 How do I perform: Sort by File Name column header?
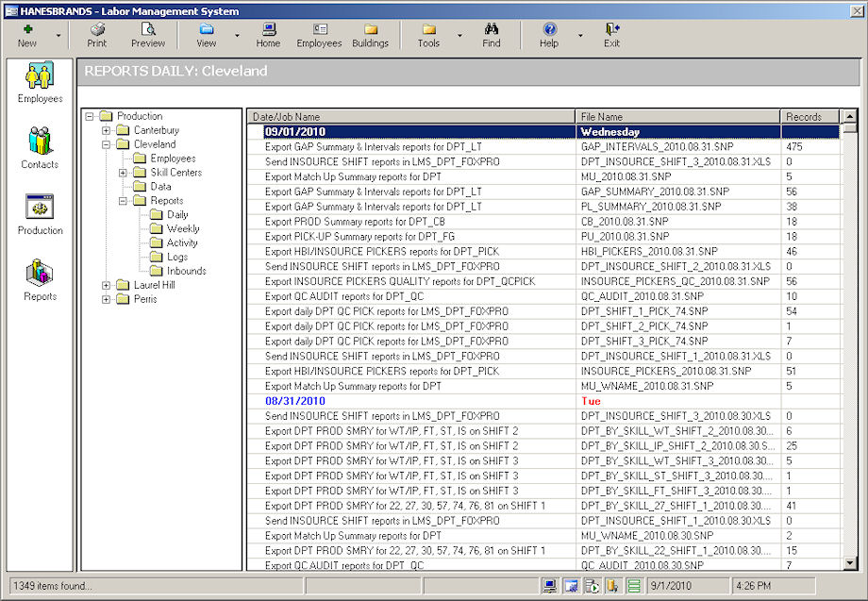678,117
